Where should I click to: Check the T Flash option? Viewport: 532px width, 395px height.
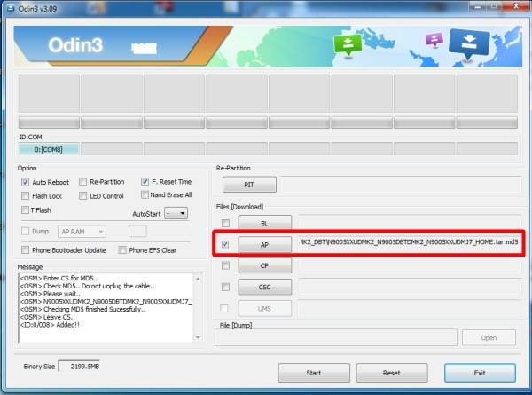pos(25,209)
